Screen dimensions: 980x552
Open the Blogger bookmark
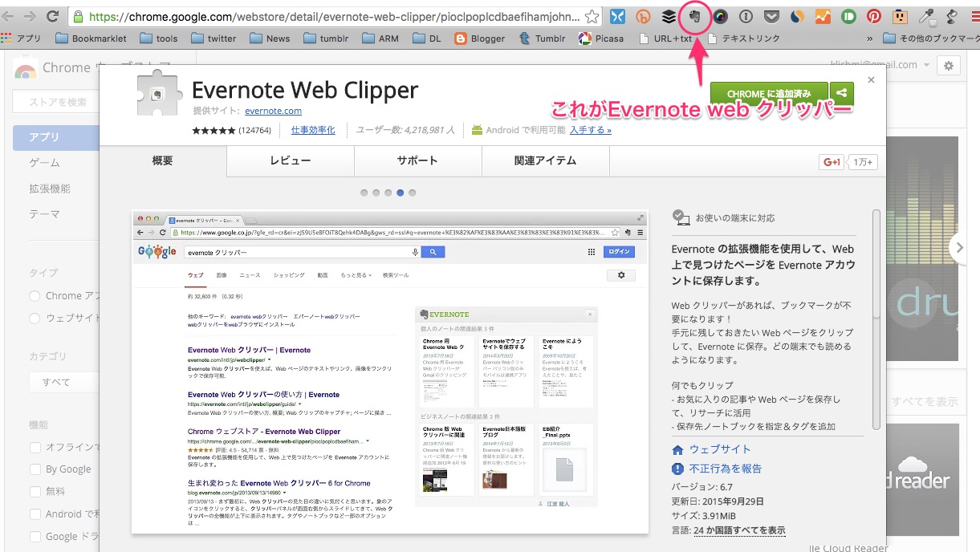pyautogui.click(x=479, y=38)
